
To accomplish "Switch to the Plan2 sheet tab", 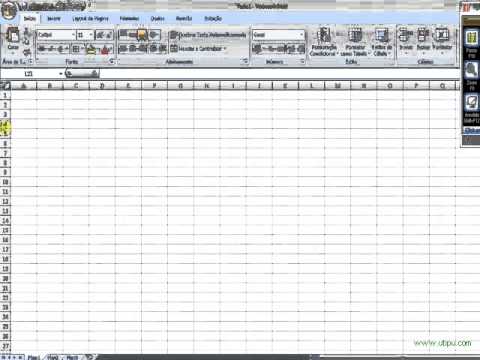I will pyautogui.click(x=53, y=357).
